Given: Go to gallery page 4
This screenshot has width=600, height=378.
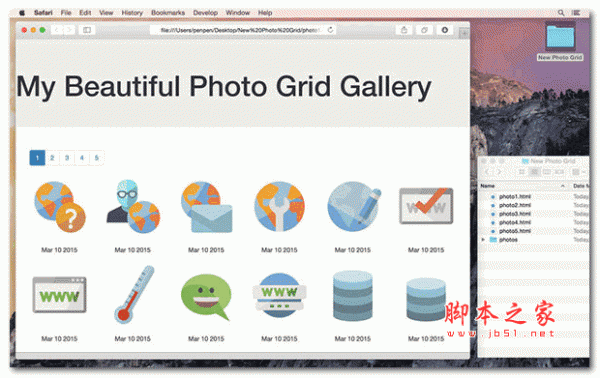Looking at the screenshot, I should coord(82,158).
